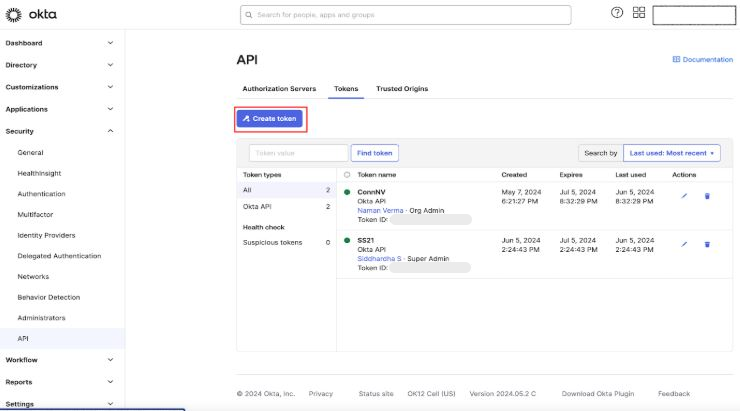
Task: Switch to the Authorization Servers tab
Action: [x=279, y=89]
